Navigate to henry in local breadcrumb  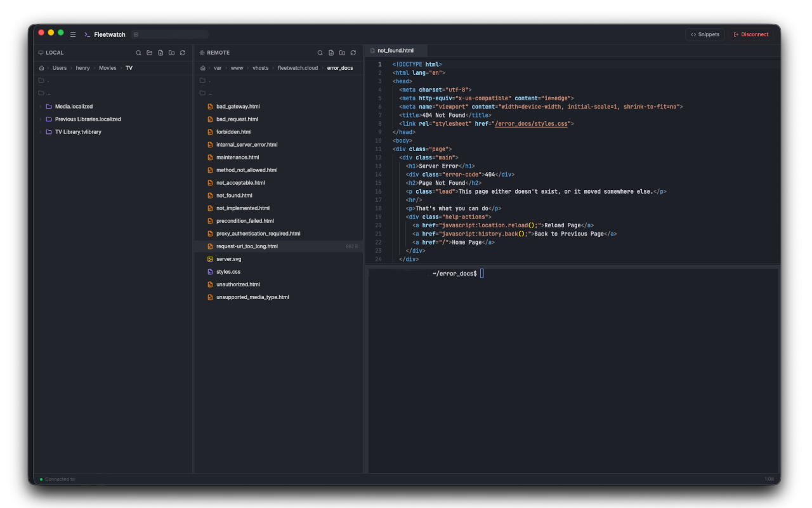coord(83,68)
